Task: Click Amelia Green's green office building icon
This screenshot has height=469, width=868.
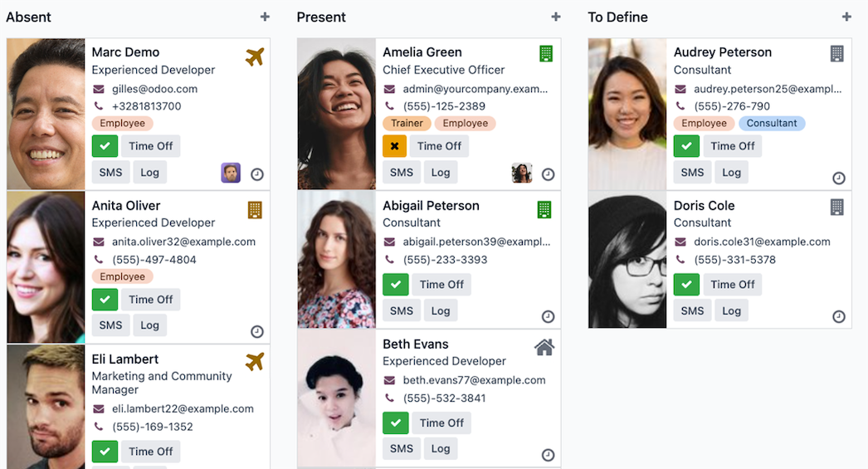Action: tap(545, 54)
